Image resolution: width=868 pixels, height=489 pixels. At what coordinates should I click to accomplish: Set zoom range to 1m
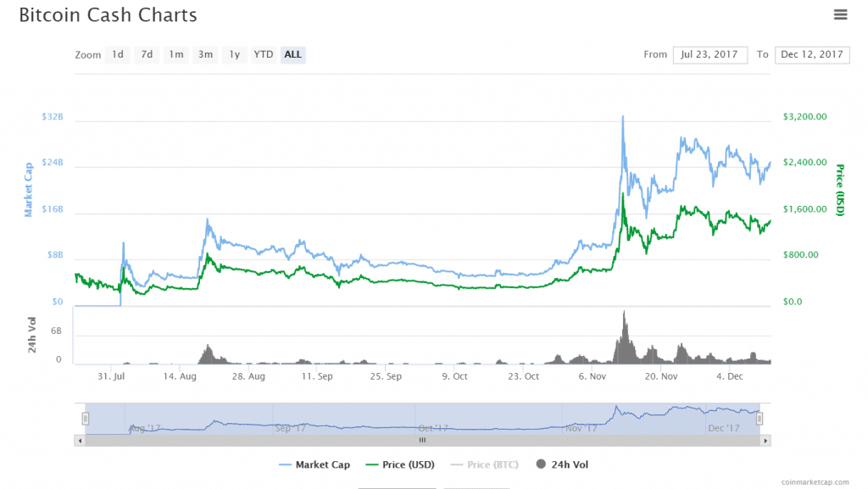coord(176,54)
